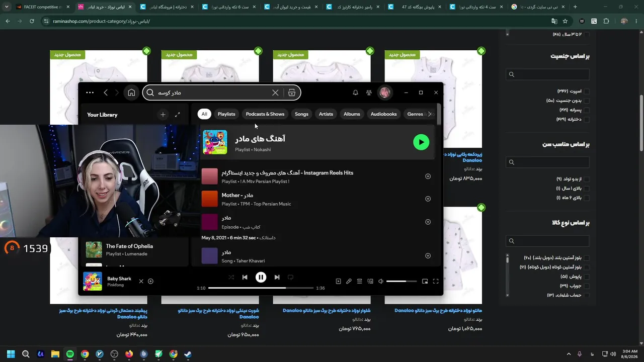Add the مادر episode to library
644x362 pixels.
click(x=428, y=222)
